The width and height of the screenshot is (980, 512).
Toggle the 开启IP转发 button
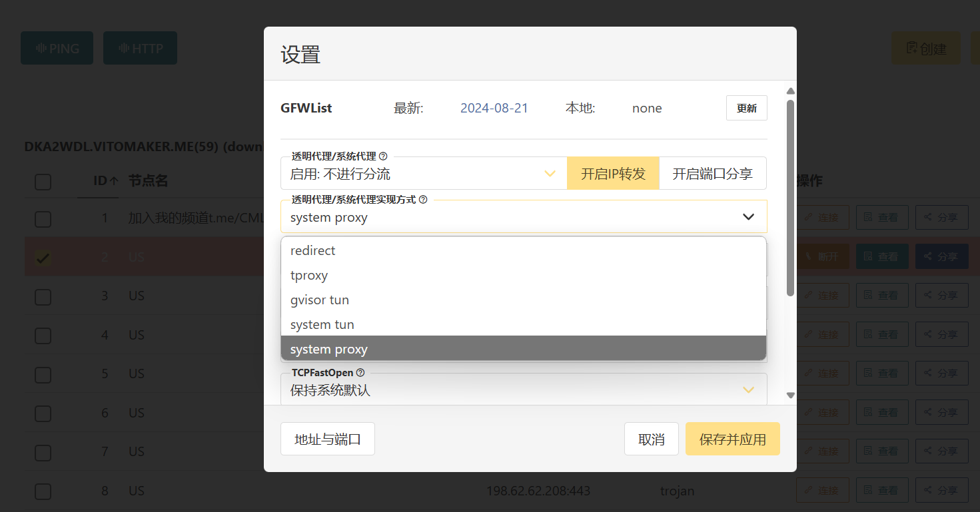tap(613, 174)
